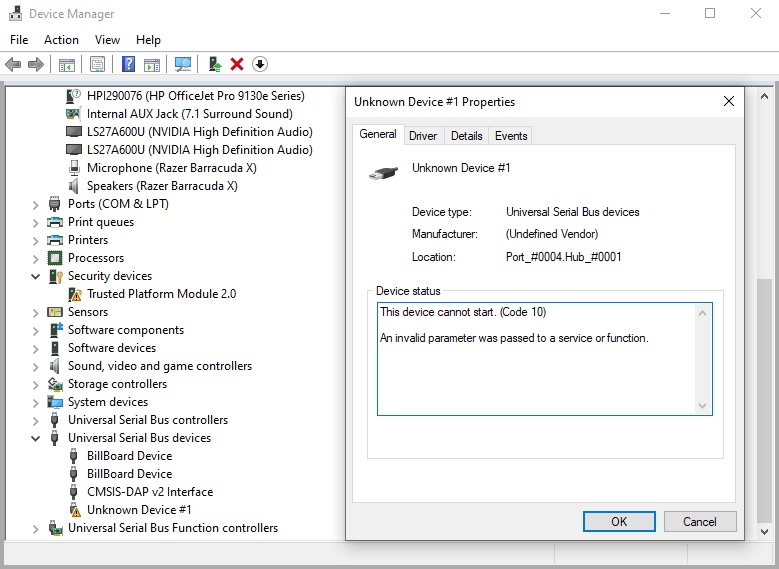Click the Software components category icon
The image size is (779, 569).
click(x=56, y=330)
